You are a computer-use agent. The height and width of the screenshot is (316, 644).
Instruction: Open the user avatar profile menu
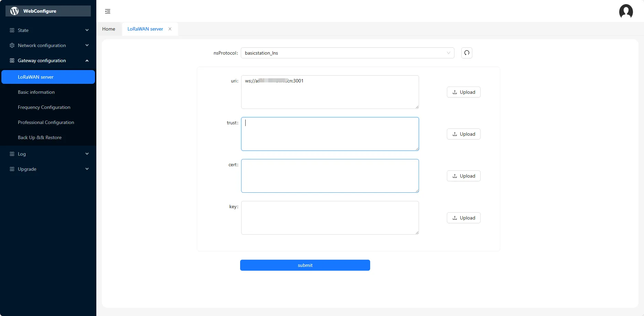626,11
